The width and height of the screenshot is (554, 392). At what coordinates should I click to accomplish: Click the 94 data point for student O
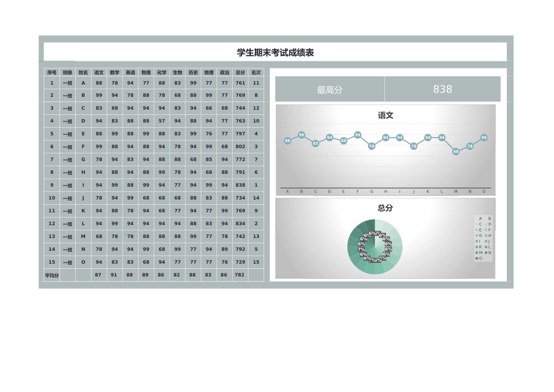click(484, 138)
